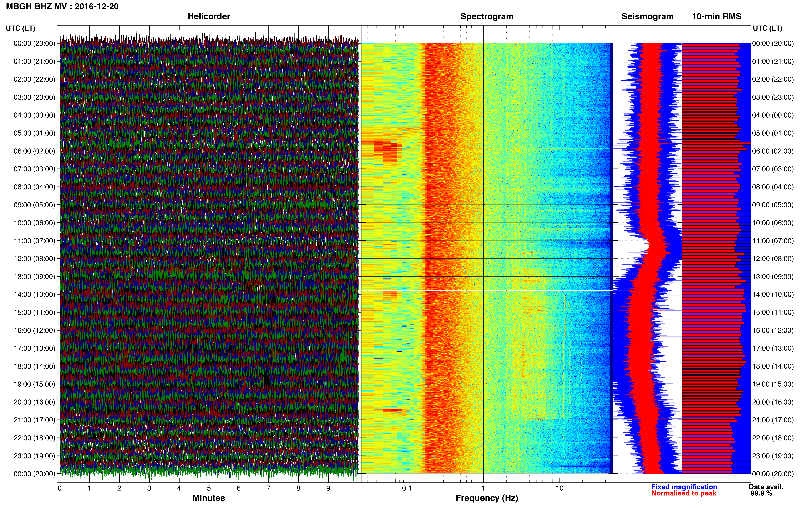Click right time label 21:00 (17:00)
The width and height of the screenshot is (812, 508).
[x=773, y=420]
